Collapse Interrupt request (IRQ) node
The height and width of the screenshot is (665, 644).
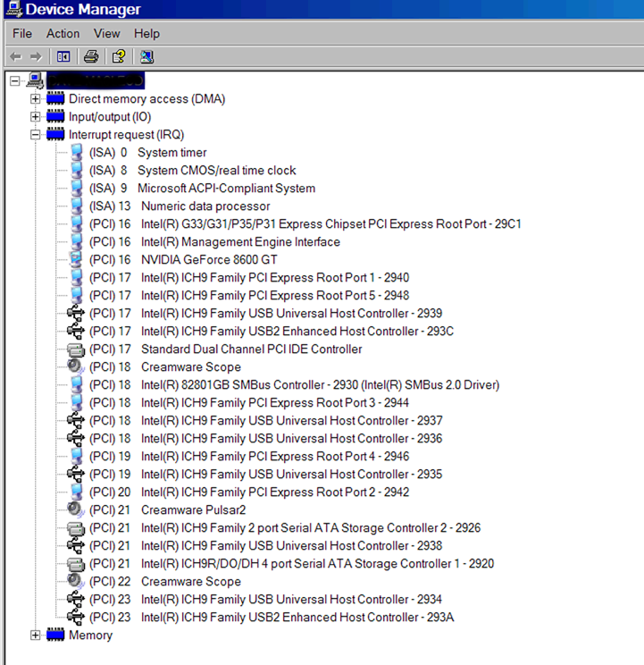click(x=35, y=134)
